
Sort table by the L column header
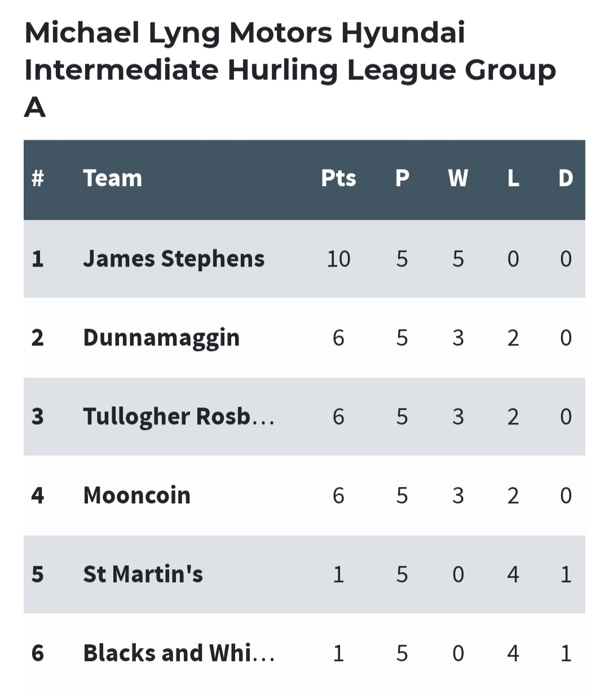point(513,178)
